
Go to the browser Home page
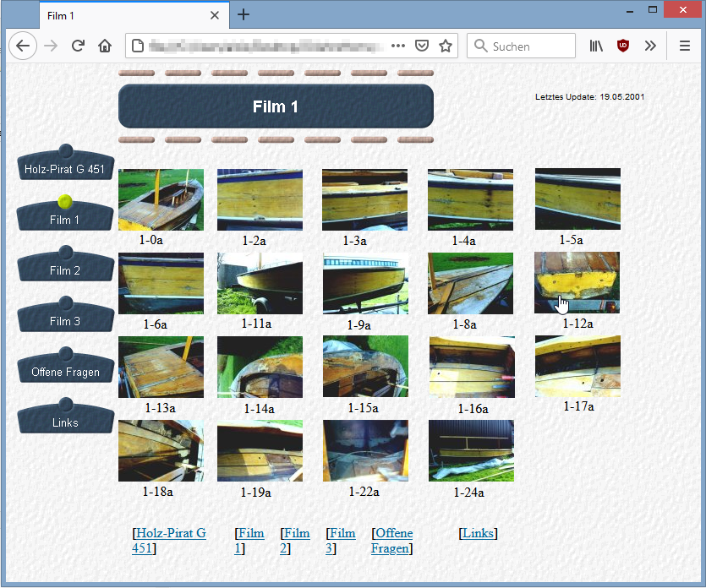[104, 46]
